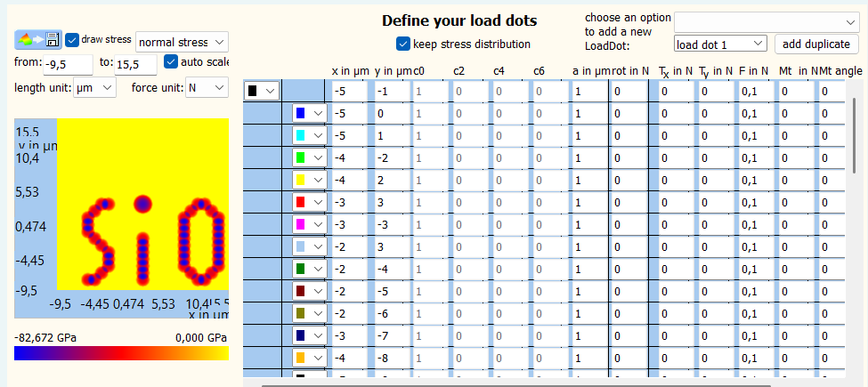
Task: Open the new LoadDot option dropdown
Action: (766, 21)
